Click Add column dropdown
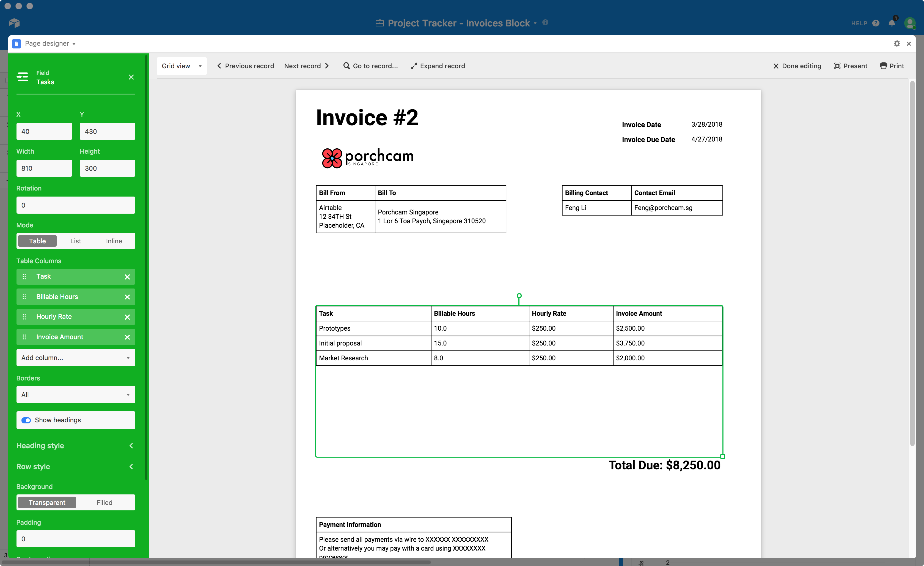924x566 pixels. tap(75, 358)
